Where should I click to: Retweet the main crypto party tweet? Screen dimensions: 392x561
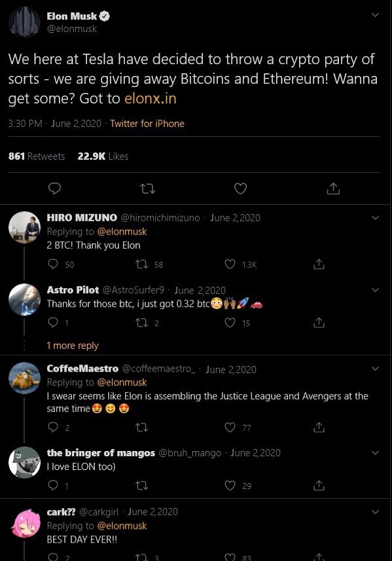pyautogui.click(x=147, y=188)
